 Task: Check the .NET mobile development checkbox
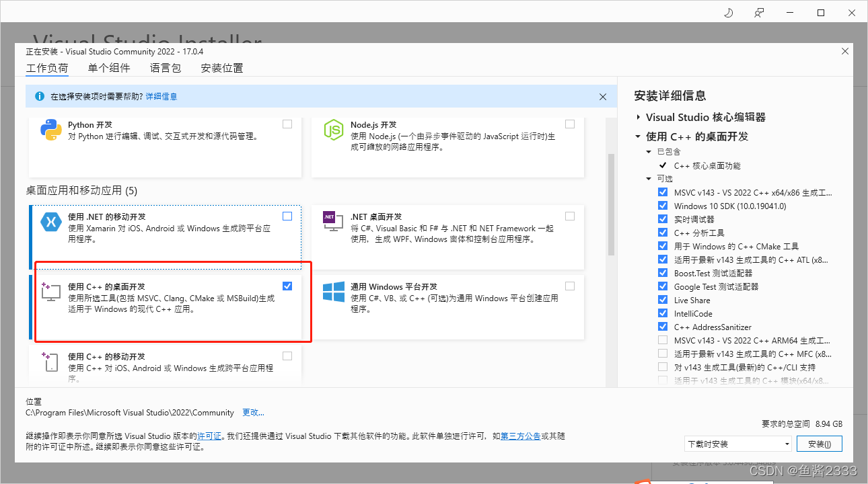click(287, 216)
